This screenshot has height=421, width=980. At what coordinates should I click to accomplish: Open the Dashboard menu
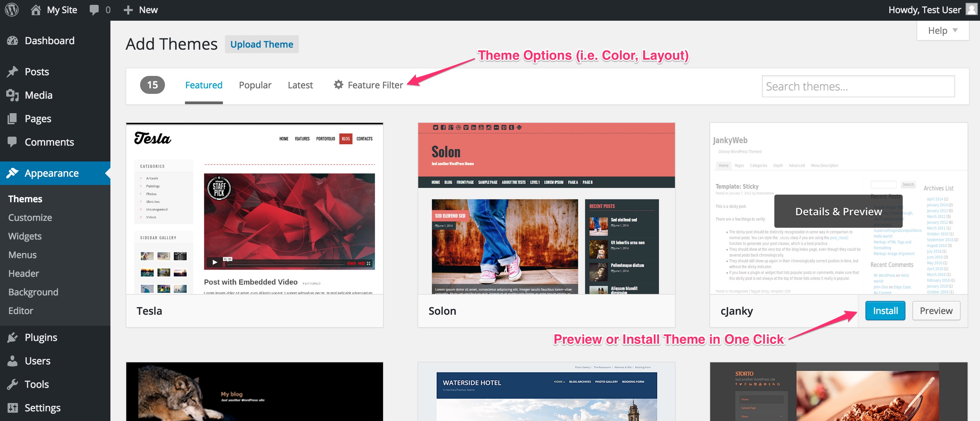click(55, 41)
